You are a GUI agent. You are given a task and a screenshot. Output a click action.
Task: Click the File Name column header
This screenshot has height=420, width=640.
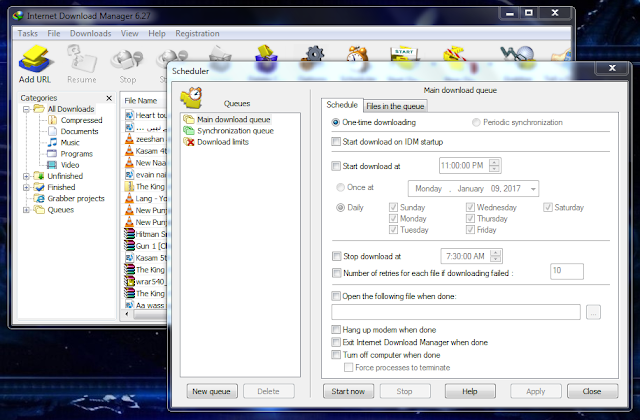point(141,100)
